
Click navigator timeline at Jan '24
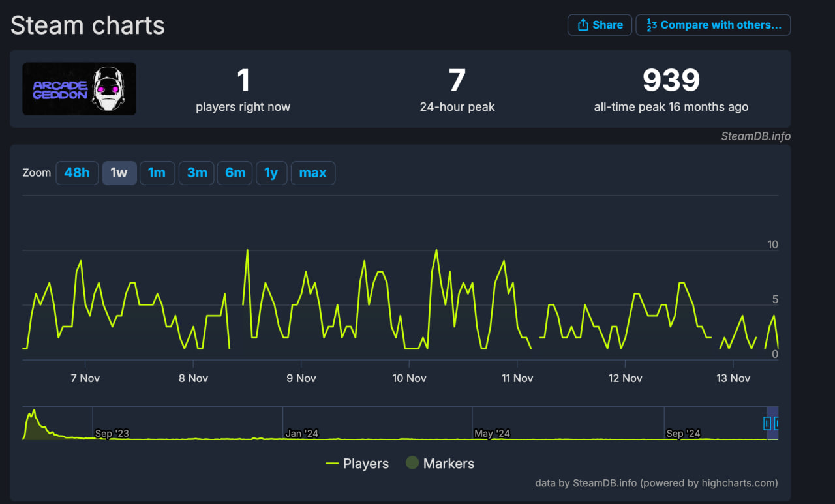[301, 434]
